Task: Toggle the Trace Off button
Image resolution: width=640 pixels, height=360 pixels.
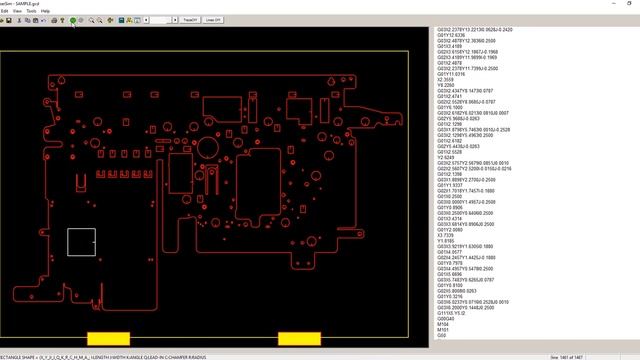Action: (190, 20)
